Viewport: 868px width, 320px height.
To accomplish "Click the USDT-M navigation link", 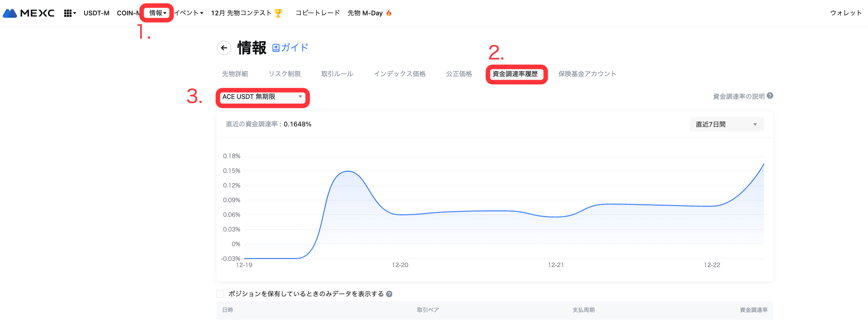I will 96,13.
